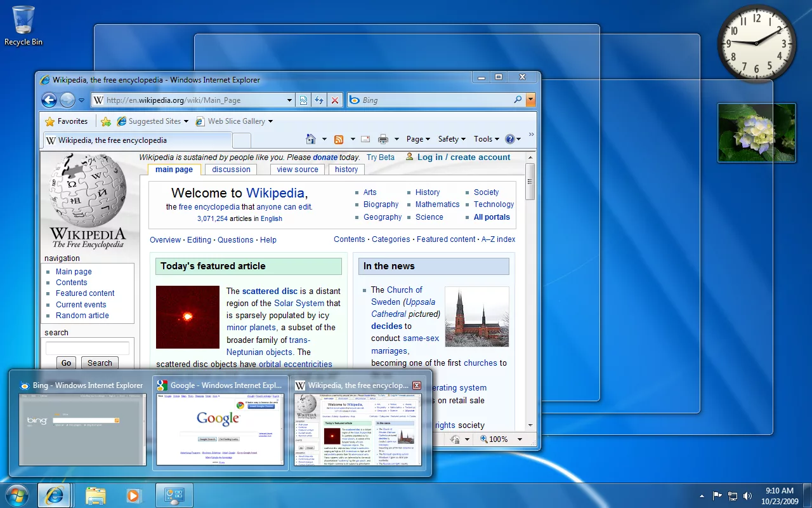Click the Home icon in command bar
The width and height of the screenshot is (812, 508).
311,139
